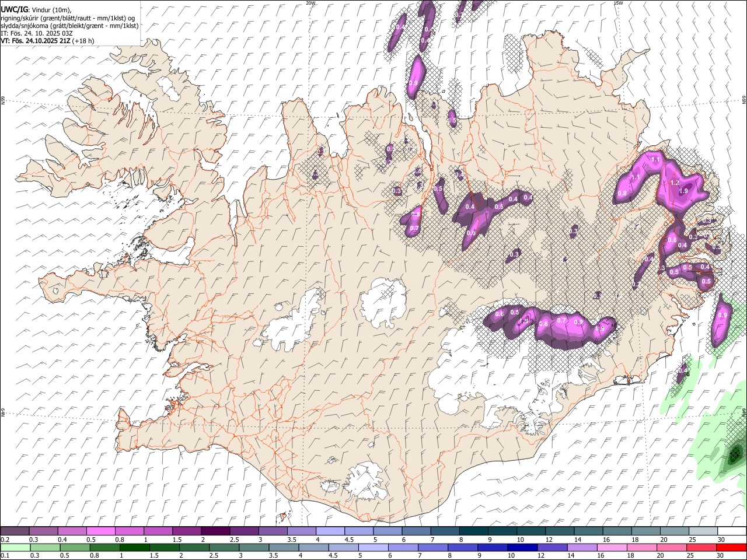Click the snow legend swatch between 0.2 and 0.3
747x560 pixels.
click(x=15, y=531)
